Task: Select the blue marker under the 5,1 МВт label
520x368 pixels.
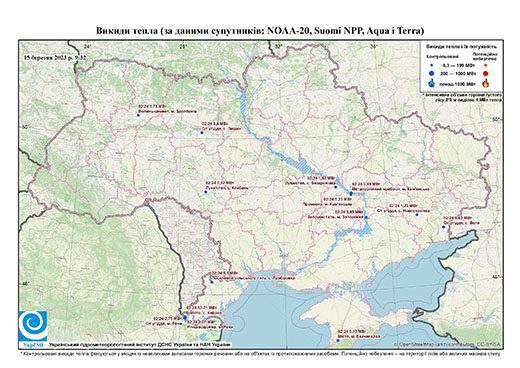Action: coord(212,282)
